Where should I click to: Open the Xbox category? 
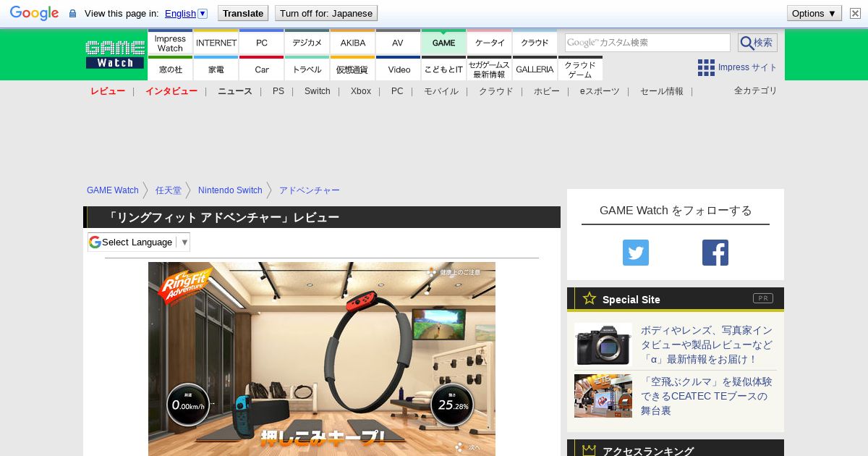tap(361, 91)
